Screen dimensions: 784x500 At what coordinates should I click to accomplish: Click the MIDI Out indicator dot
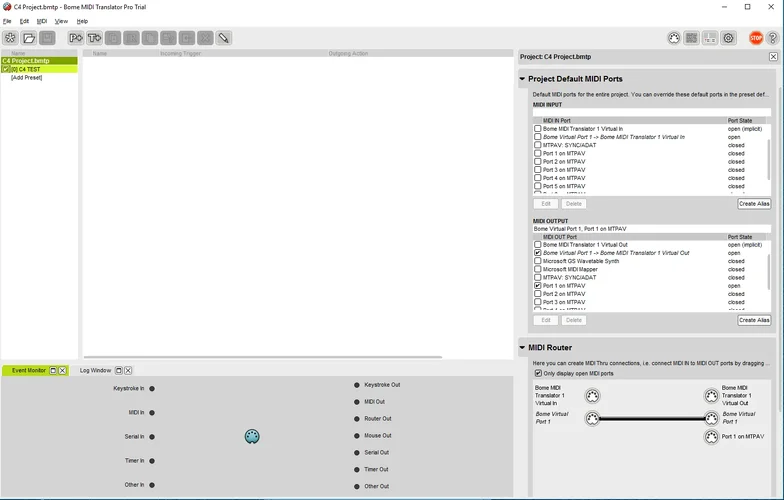[356, 402]
